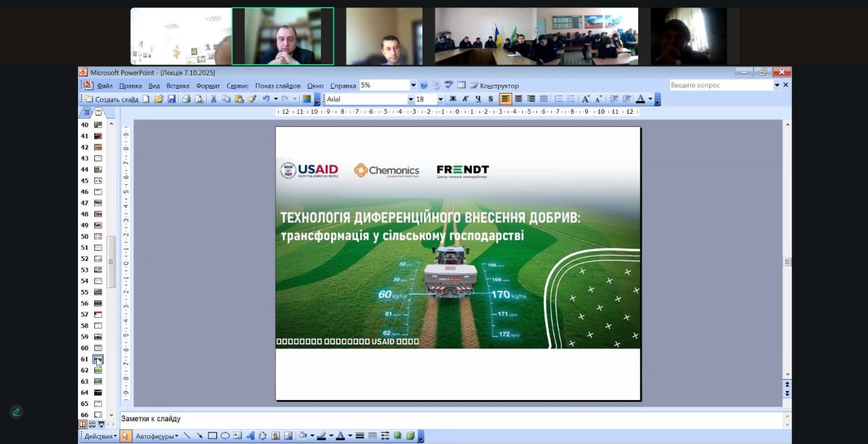Open the Arial font name dropdown
This screenshot has width=868, height=444.
pos(410,99)
